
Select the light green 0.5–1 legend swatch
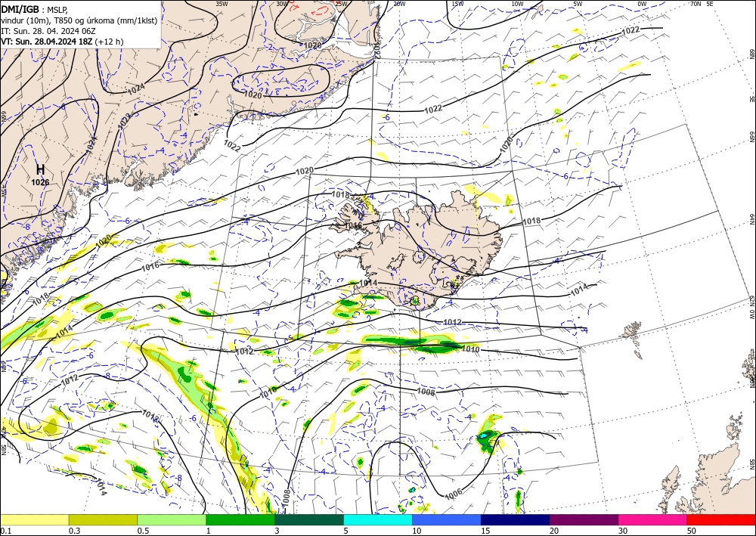point(172,519)
